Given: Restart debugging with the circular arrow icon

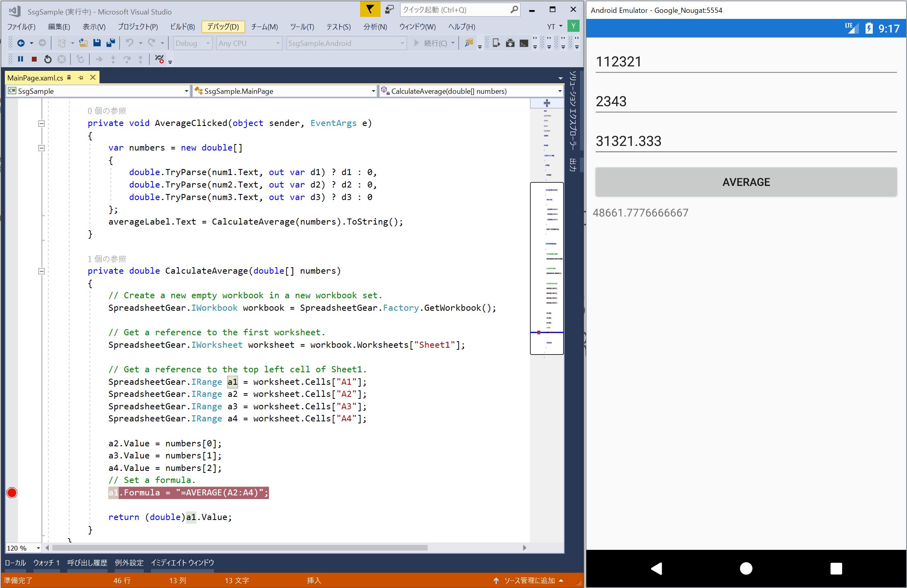Looking at the screenshot, I should pyautogui.click(x=48, y=59).
